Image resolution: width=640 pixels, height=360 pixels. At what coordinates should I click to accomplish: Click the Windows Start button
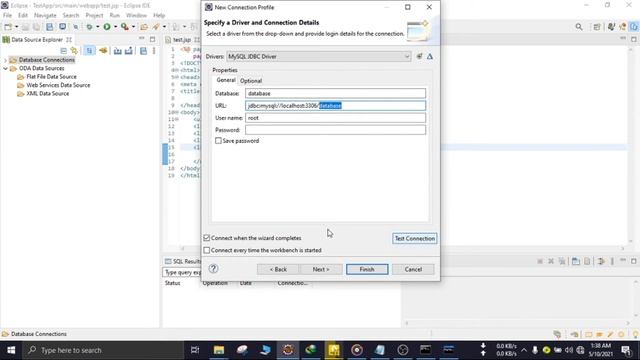click(11, 350)
